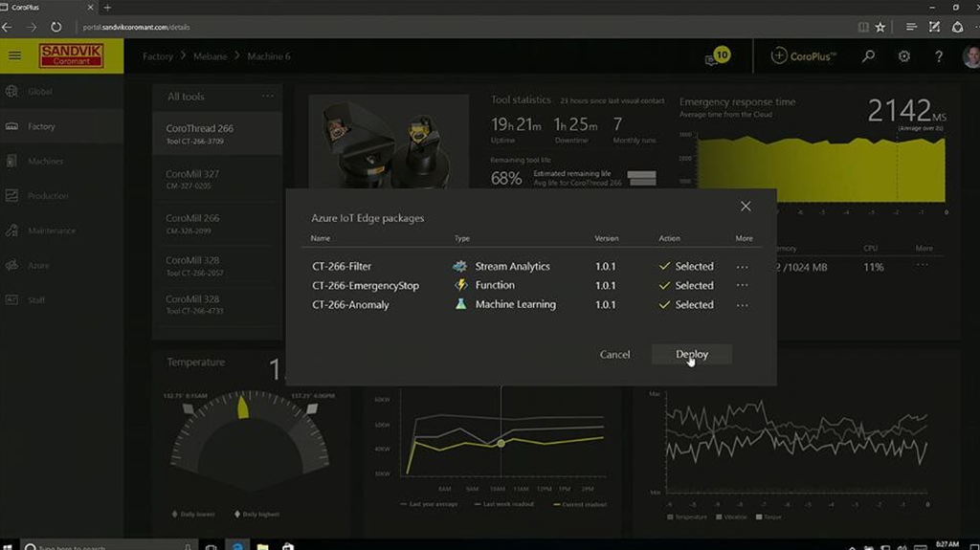980x550 pixels.
Task: Toggle Selected for CT-266-Anomaly package
Action: click(685, 305)
